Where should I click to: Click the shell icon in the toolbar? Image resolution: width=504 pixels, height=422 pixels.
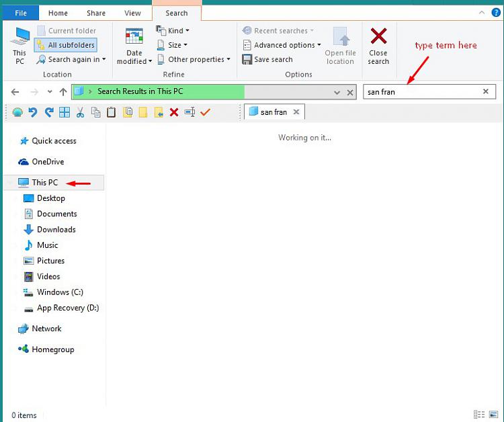[17, 112]
